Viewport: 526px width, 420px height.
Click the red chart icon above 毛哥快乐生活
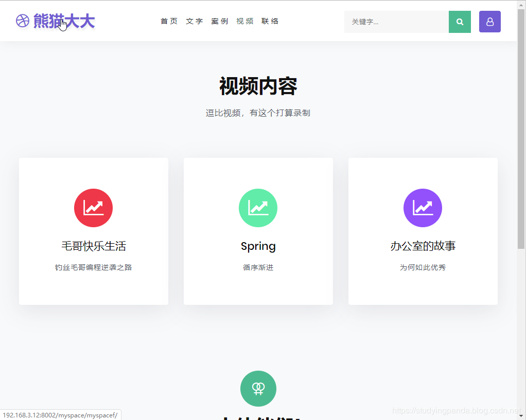93,208
